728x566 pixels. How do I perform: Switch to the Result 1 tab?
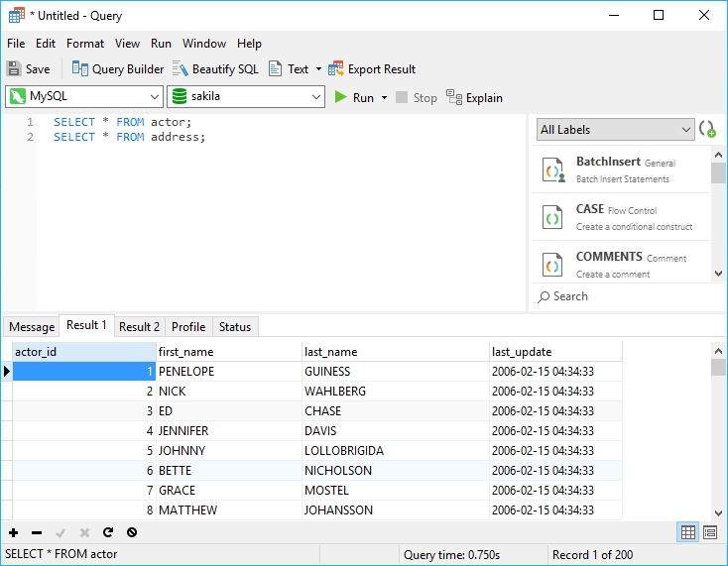pyautogui.click(x=86, y=325)
